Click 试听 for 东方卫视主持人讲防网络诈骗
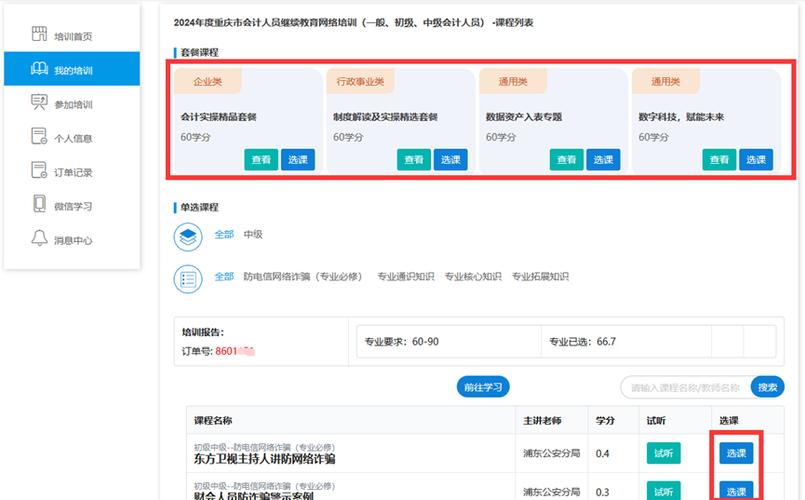 pos(663,453)
